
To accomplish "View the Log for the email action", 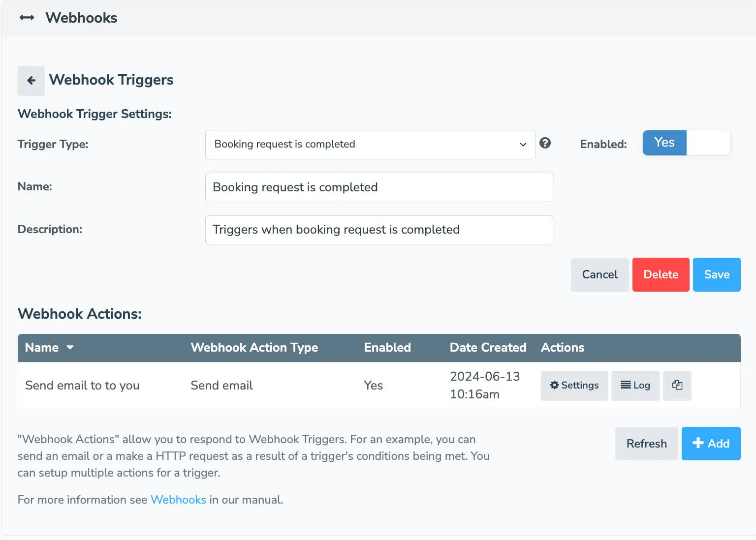I will click(x=635, y=386).
